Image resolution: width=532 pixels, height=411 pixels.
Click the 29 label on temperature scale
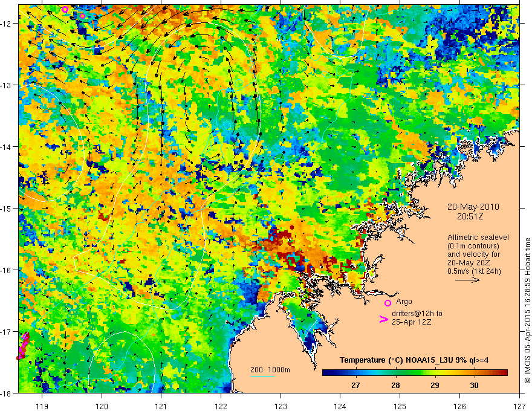click(x=435, y=385)
